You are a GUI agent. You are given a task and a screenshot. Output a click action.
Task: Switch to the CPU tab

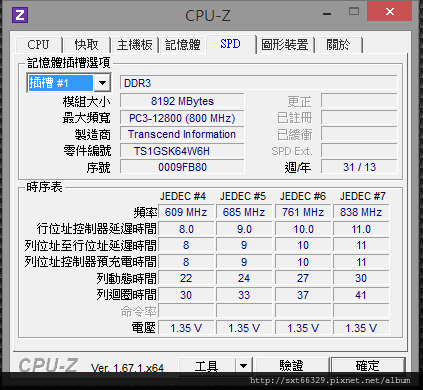point(38,45)
